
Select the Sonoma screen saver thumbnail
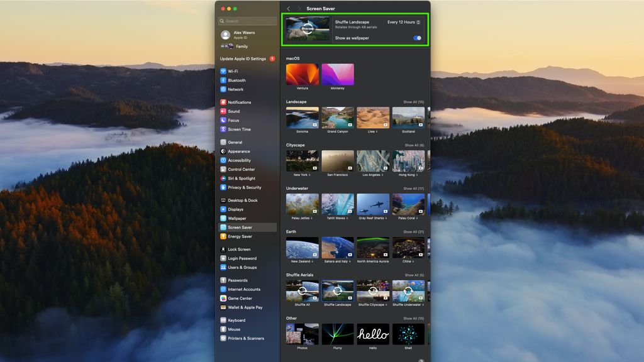coord(302,118)
